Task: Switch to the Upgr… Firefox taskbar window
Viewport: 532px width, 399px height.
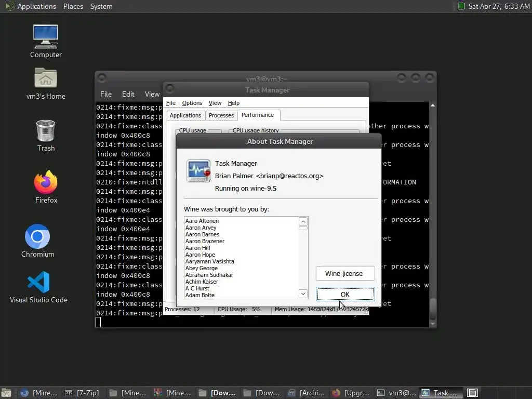Action: pyautogui.click(x=351, y=393)
